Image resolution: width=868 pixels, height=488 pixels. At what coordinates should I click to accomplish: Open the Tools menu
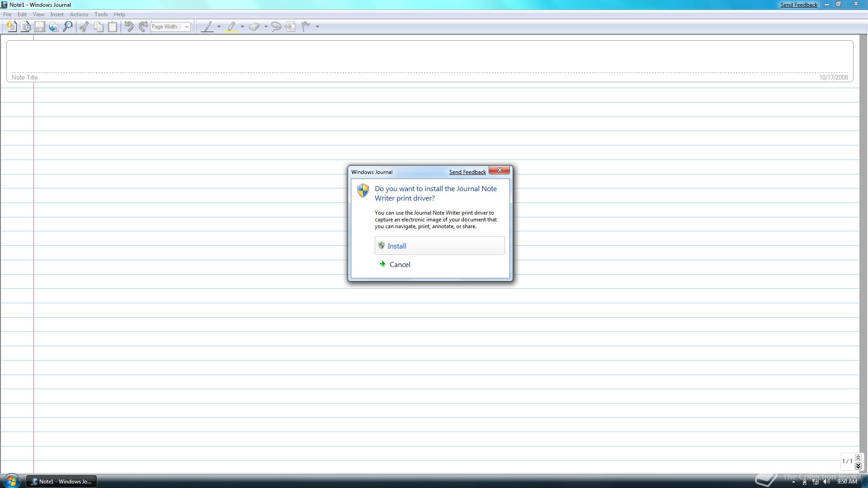tap(101, 14)
